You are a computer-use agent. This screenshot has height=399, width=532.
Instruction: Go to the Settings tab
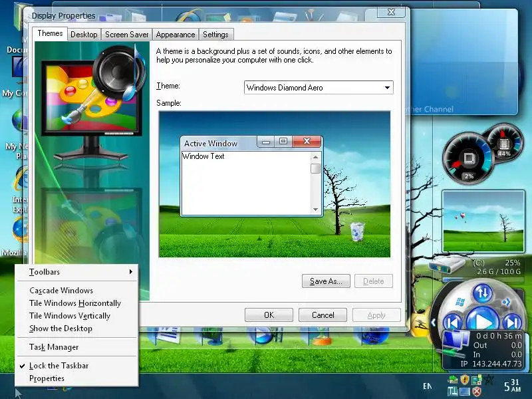pyautogui.click(x=215, y=35)
